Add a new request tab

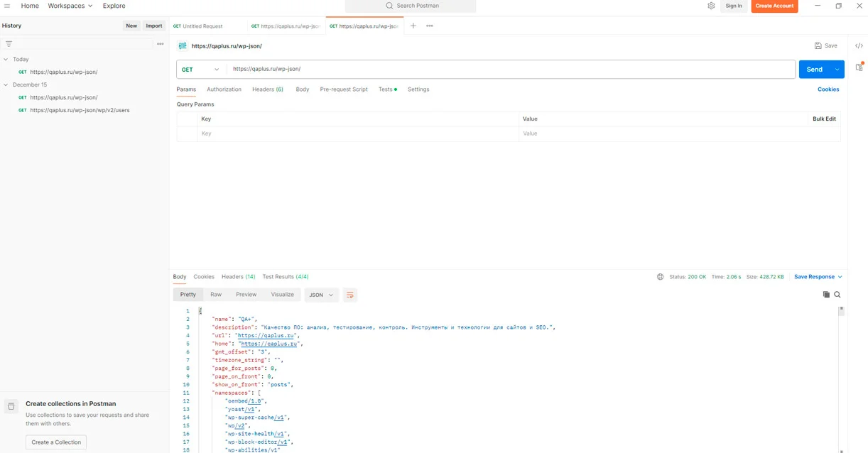(x=413, y=26)
